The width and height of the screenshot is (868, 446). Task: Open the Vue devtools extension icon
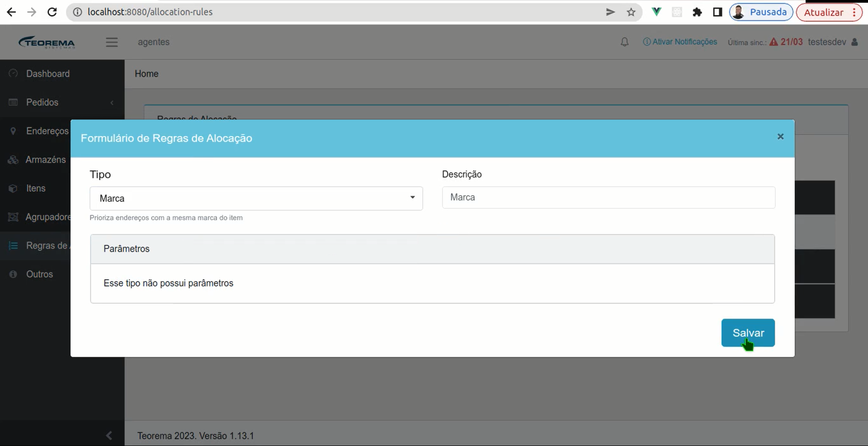656,12
